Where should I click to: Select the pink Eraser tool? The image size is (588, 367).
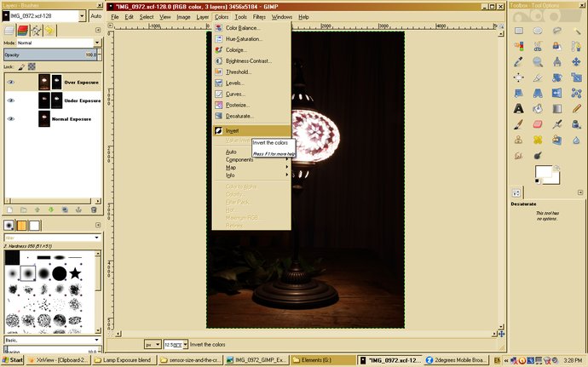538,124
